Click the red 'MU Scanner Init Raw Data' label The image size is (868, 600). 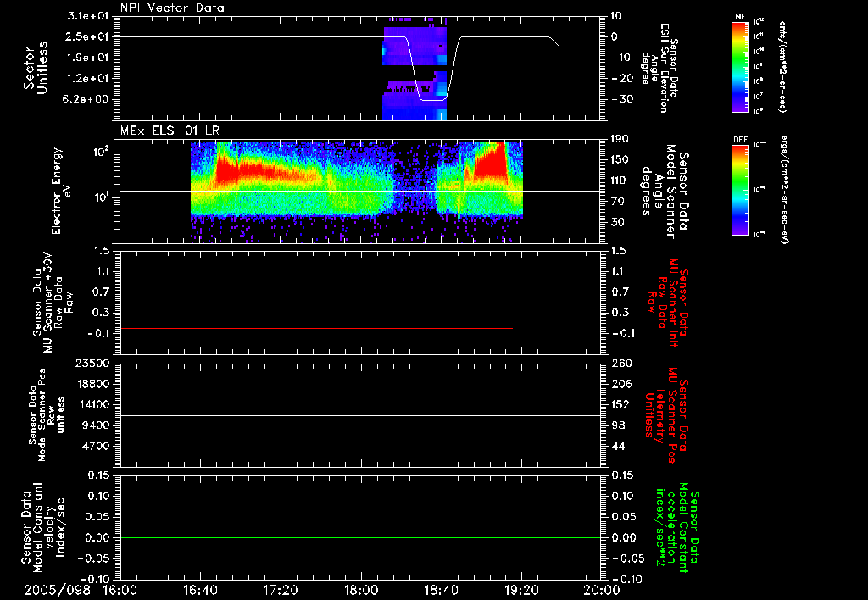pyautogui.click(x=669, y=303)
